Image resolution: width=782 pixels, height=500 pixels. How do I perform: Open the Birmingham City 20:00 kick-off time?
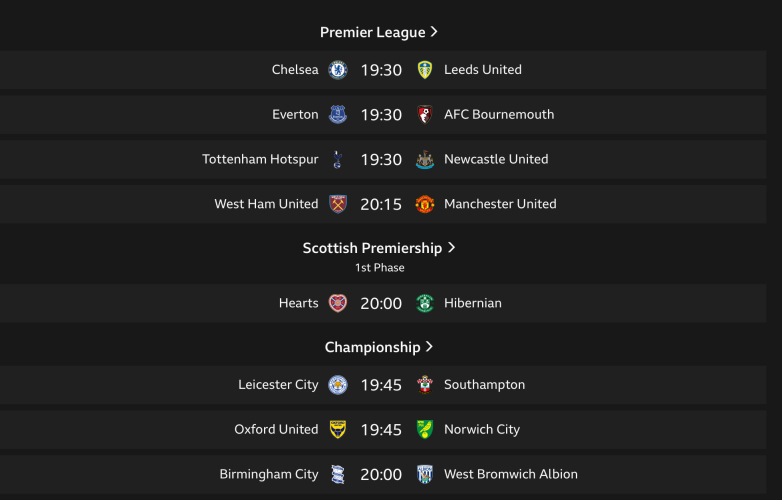pyautogui.click(x=381, y=475)
